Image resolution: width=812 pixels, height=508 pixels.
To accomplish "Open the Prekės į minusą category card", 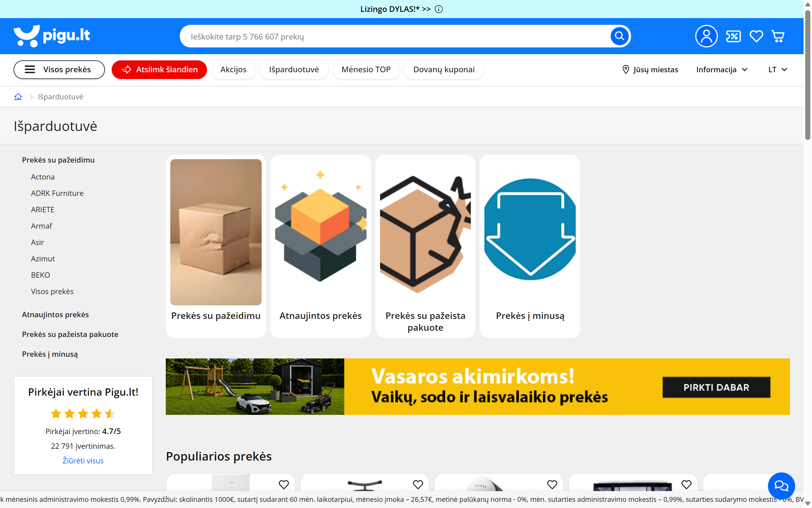I will click(x=530, y=246).
